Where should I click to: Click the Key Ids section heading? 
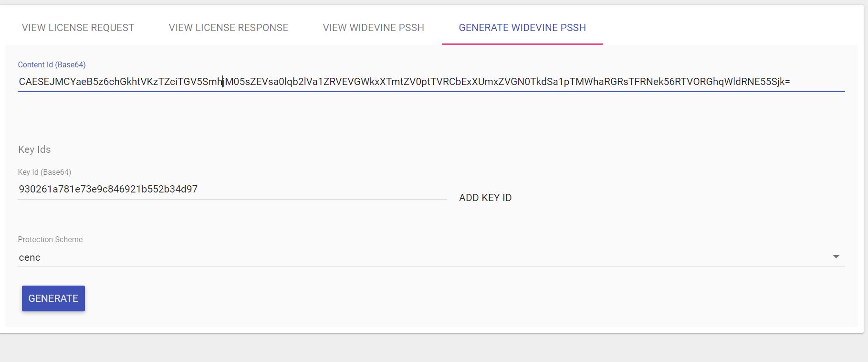pos(34,149)
